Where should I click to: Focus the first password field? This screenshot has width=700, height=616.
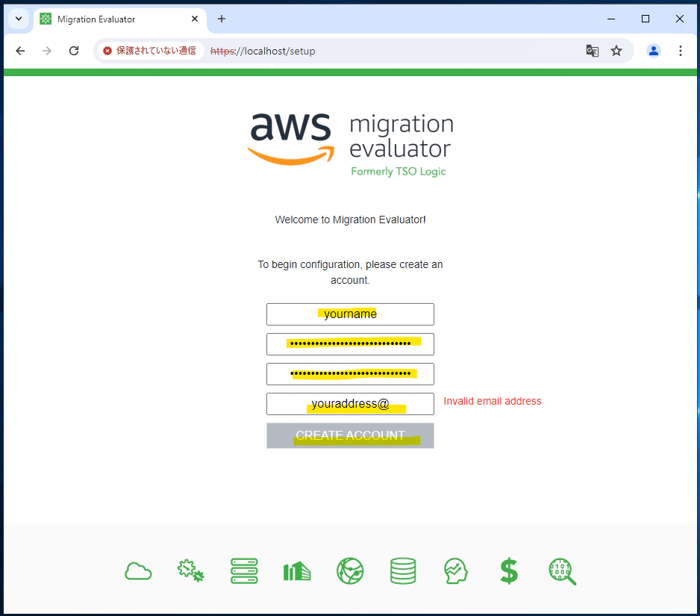pos(350,344)
